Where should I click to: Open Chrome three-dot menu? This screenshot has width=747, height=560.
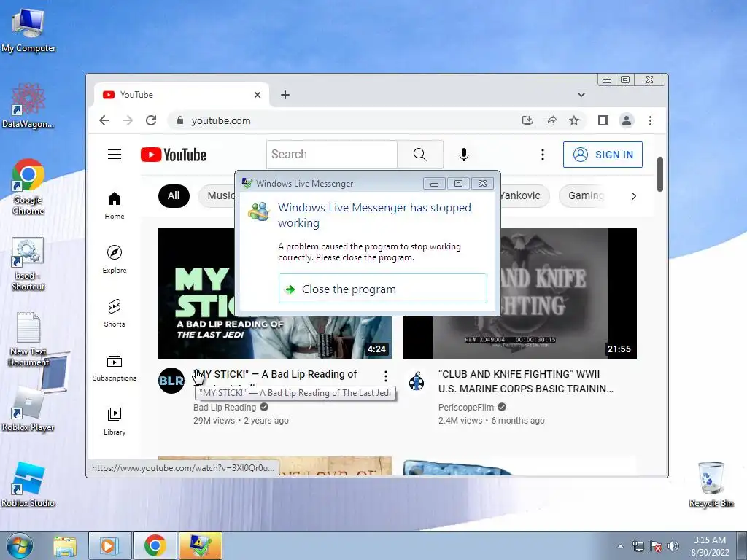coord(650,120)
